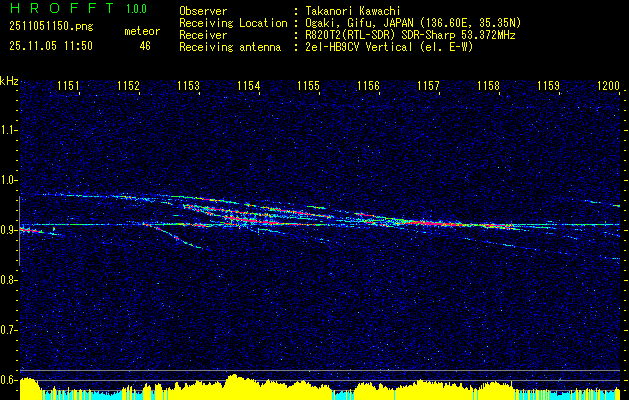This screenshot has height=400, width=629.
Task: Click the date stamp 25.11.05 11:50
Action: click(51, 46)
